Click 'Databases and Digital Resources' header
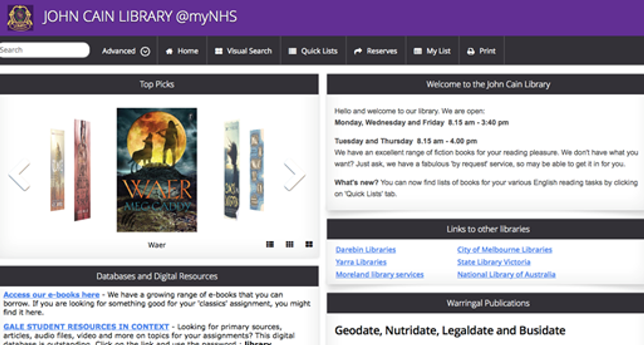The image size is (644, 345). 159,276
